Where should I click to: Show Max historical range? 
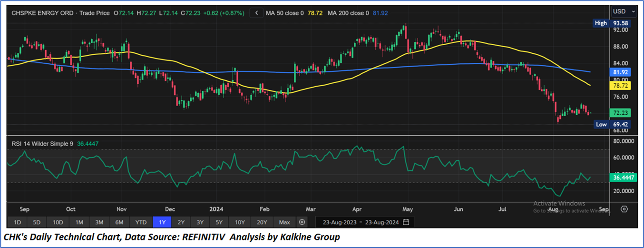coord(284,222)
